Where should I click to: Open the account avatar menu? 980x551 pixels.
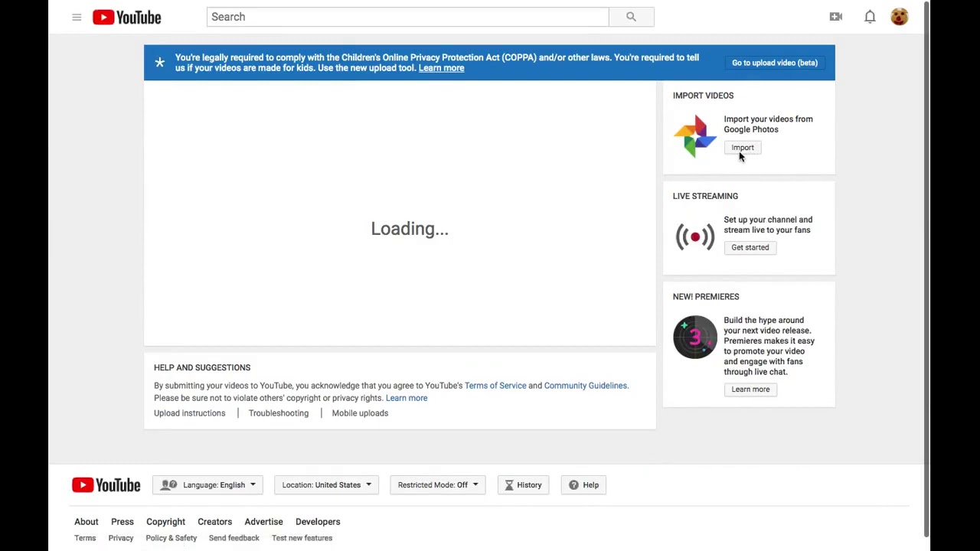click(x=900, y=17)
